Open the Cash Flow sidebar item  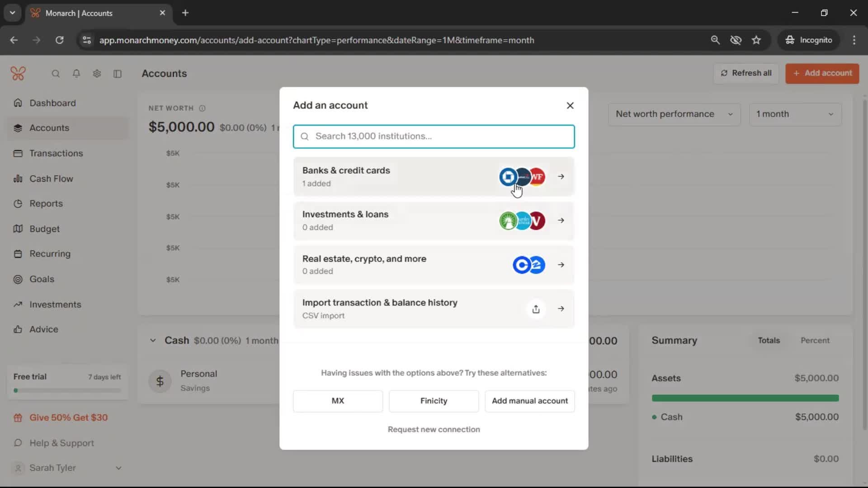tap(51, 178)
